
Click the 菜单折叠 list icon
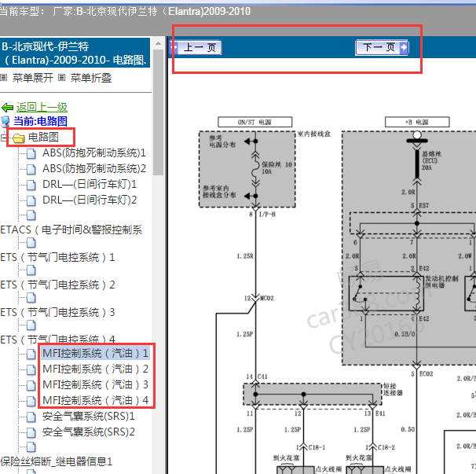(x=61, y=78)
